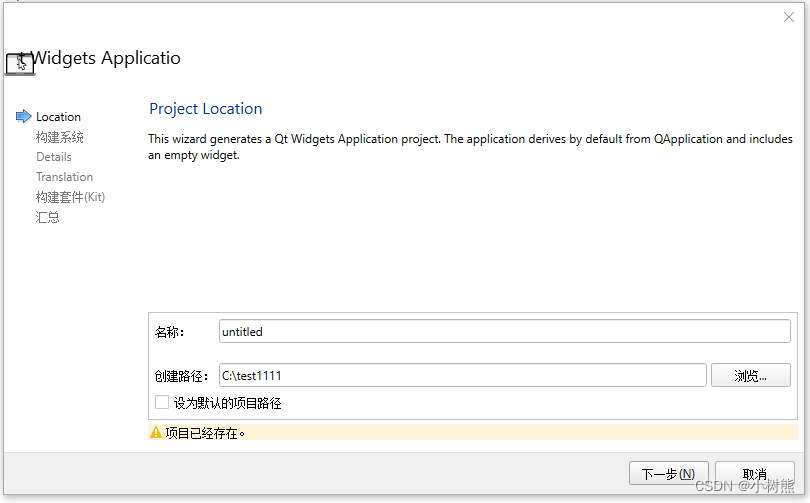Click the blue arrow beside Location step
Screen dimensions: 810x503
click(x=23, y=116)
